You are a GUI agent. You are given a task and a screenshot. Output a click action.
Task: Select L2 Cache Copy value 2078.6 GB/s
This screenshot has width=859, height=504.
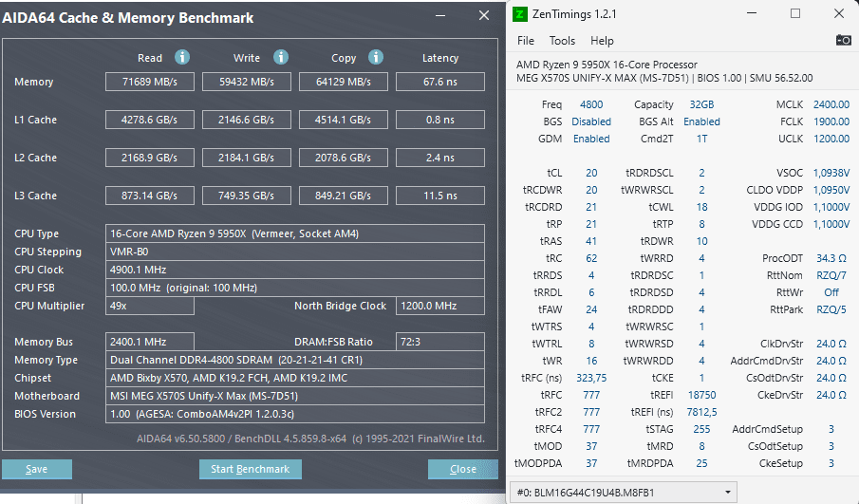pos(344,158)
